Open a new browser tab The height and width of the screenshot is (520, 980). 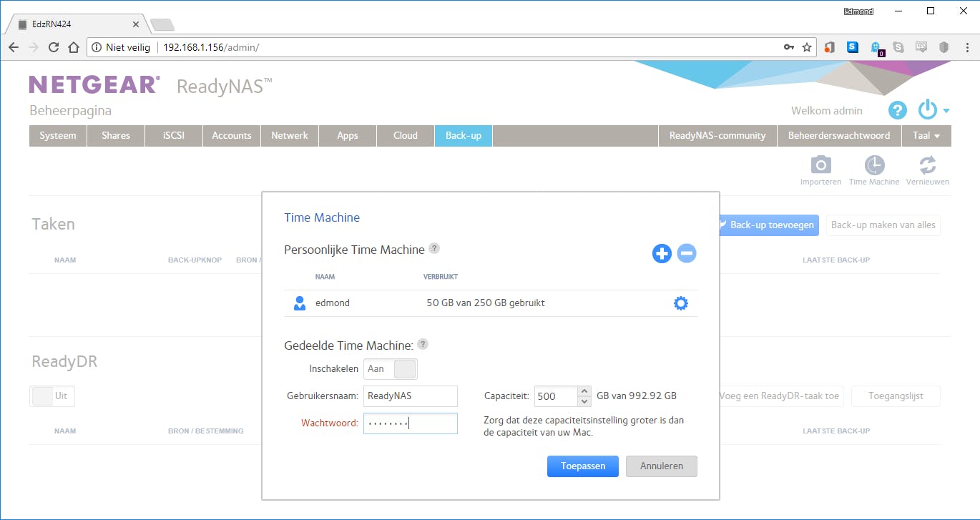click(162, 25)
